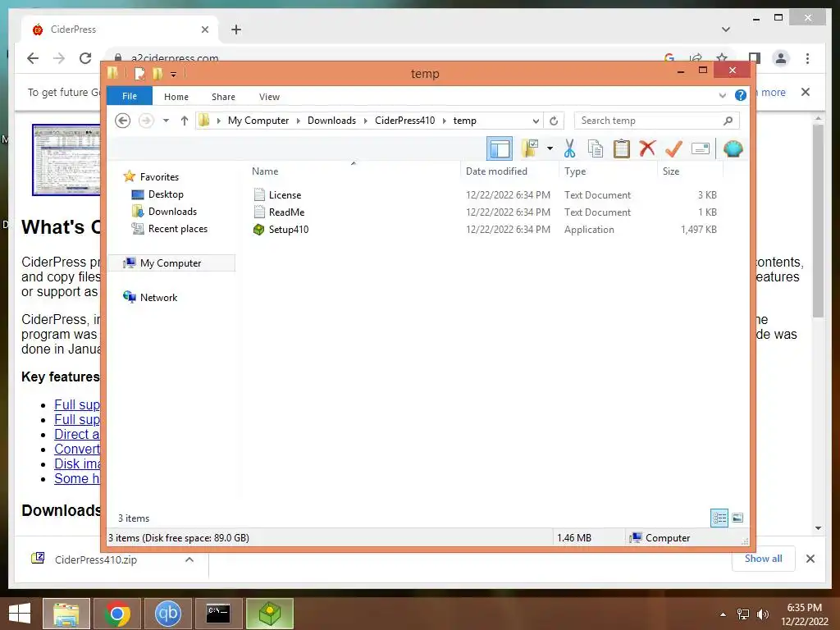
Task: Click in the Search temp field
Action: click(x=657, y=121)
